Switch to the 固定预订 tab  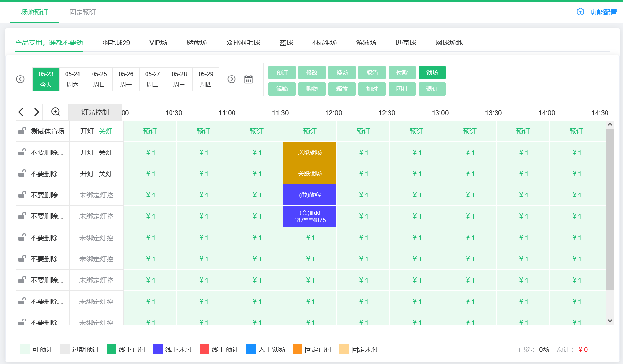click(83, 12)
